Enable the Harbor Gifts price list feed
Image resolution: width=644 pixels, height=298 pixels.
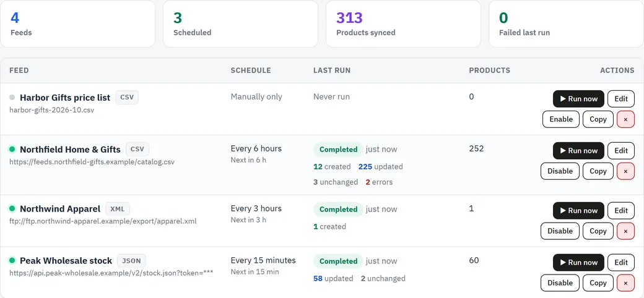point(561,119)
